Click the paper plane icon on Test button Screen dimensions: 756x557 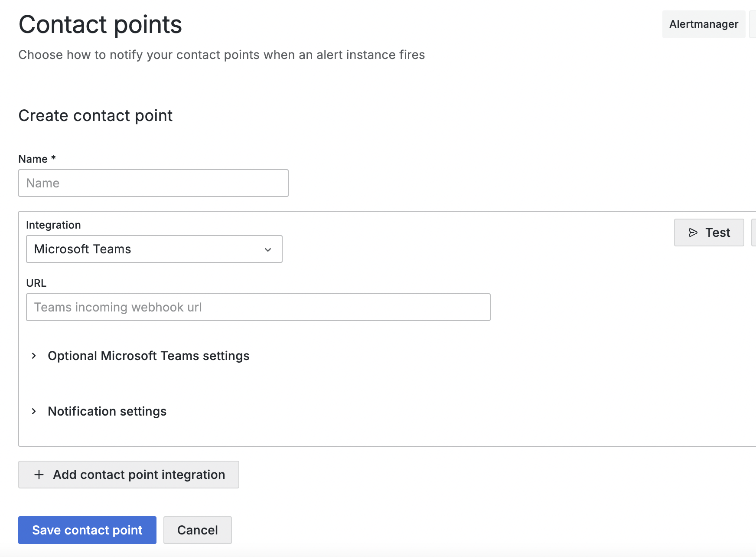pos(693,233)
